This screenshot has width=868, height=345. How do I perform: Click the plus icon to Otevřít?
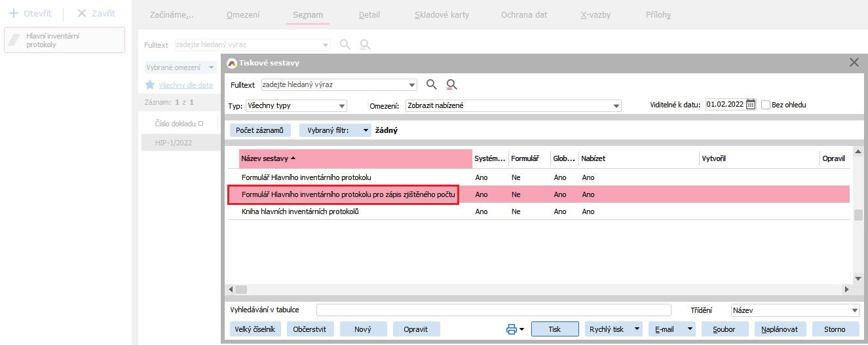tap(12, 14)
